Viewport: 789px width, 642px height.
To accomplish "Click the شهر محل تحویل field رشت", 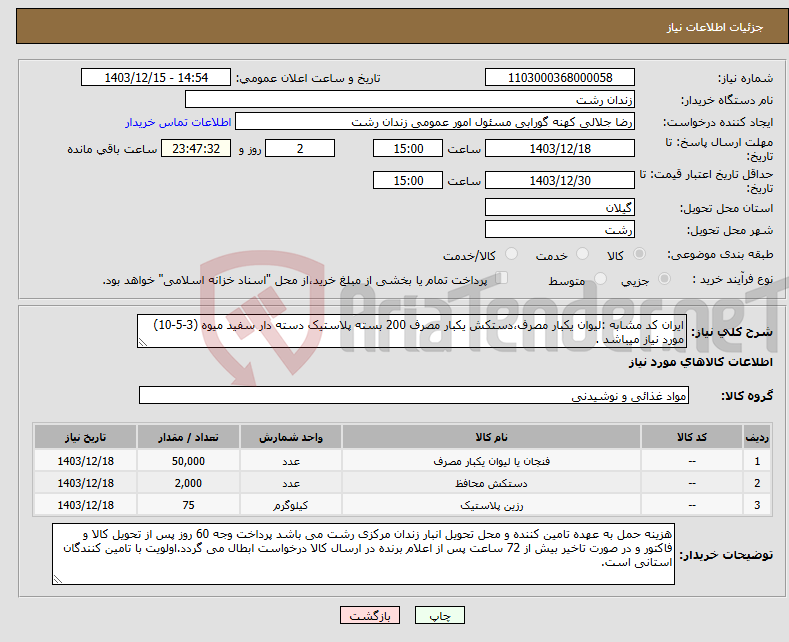I will click(560, 229).
